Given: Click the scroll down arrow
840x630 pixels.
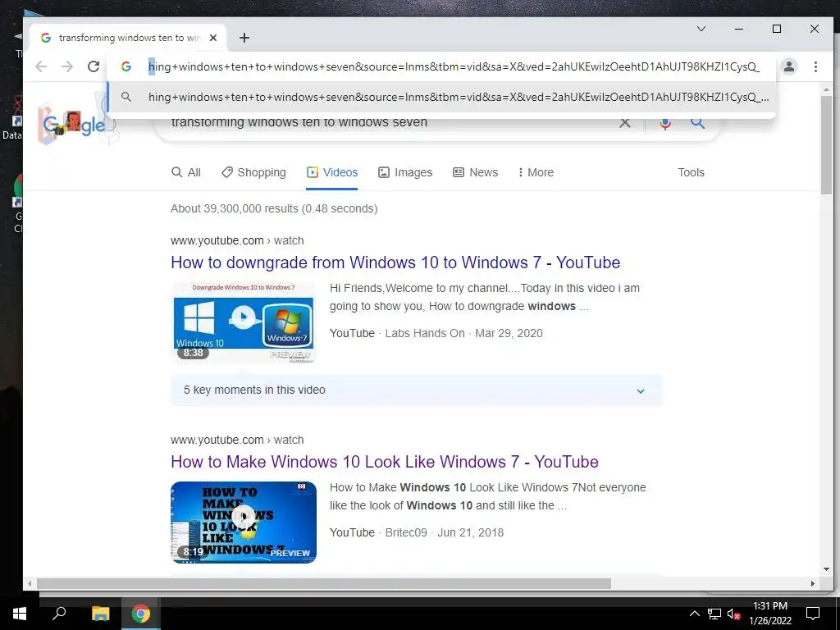Looking at the screenshot, I should pos(826,569).
